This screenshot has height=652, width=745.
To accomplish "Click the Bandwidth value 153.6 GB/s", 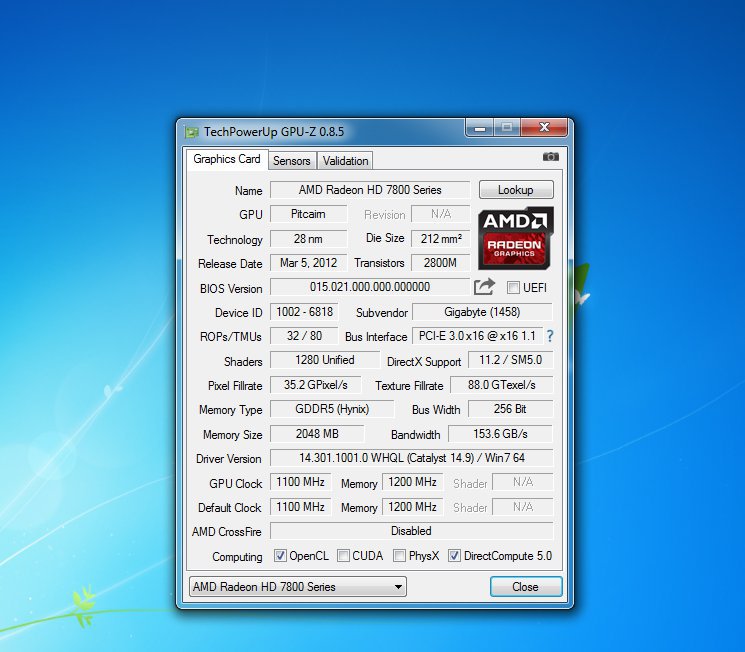I will [x=501, y=434].
